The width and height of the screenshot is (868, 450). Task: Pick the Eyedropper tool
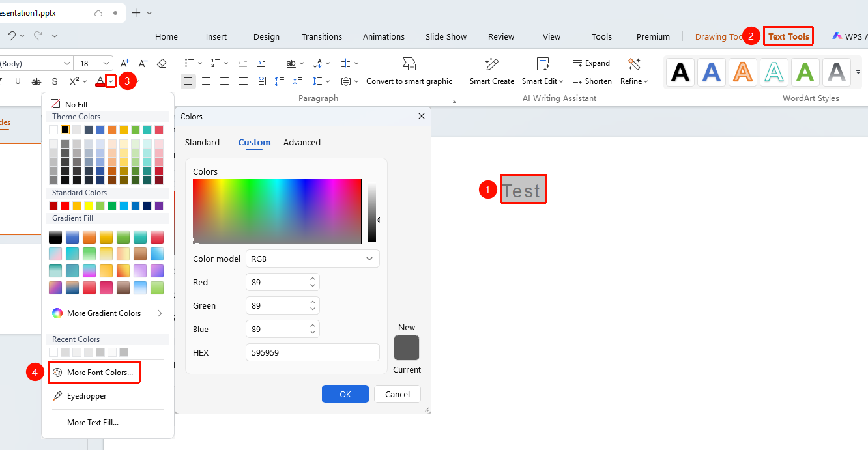click(87, 396)
